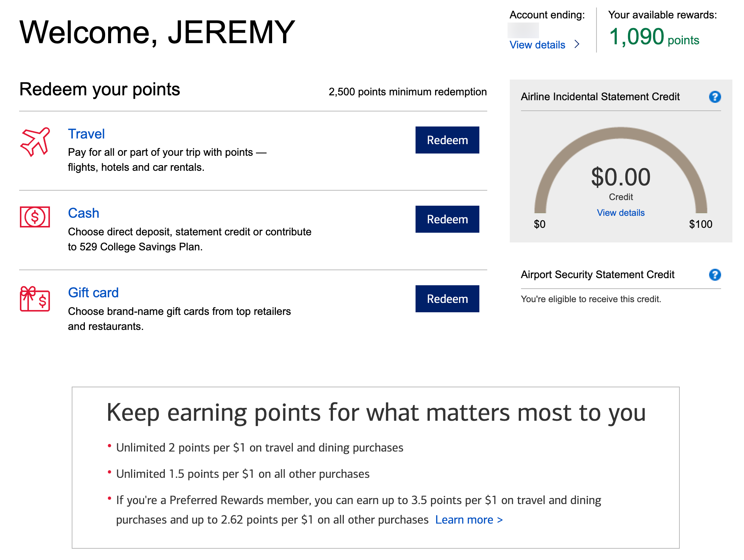
Task: Click the chevron arrow beside account View details
Action: [577, 44]
